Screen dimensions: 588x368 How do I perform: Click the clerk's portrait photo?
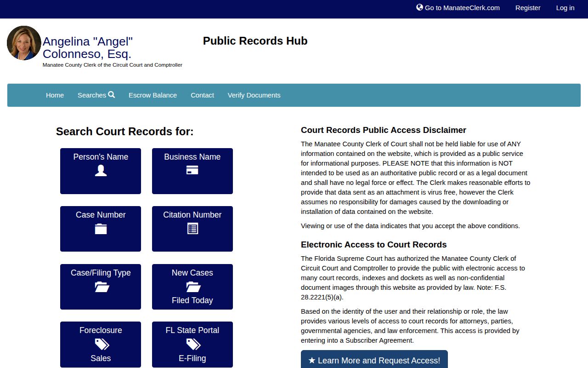(x=24, y=43)
